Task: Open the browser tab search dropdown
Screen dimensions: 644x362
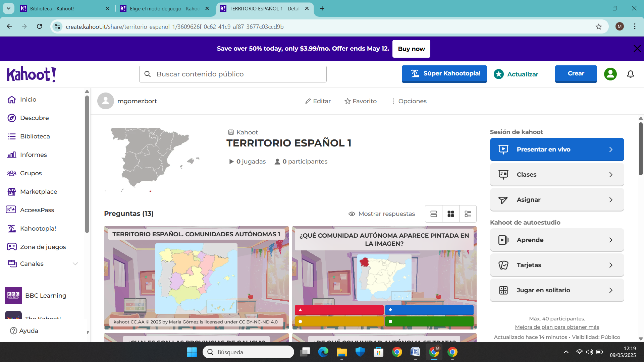Action: point(8,8)
